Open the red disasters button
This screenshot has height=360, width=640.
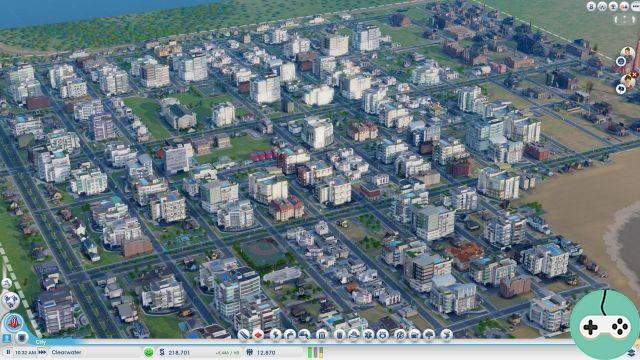[14, 323]
